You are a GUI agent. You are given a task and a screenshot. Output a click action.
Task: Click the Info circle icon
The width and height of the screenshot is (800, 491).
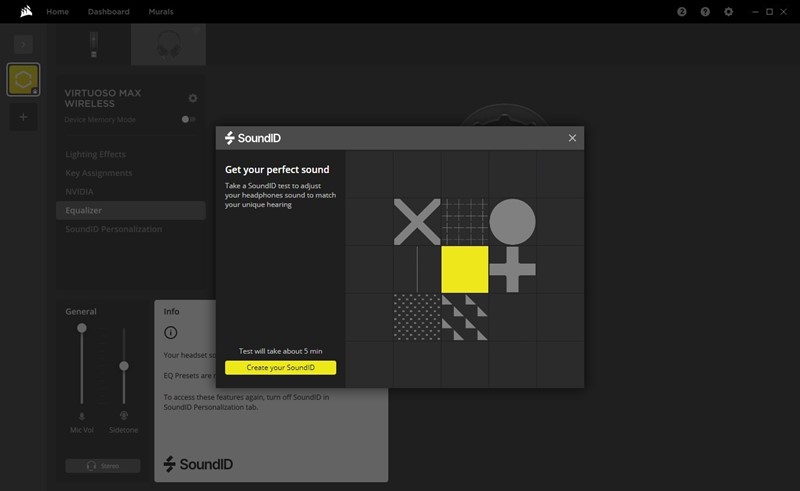pyautogui.click(x=170, y=332)
